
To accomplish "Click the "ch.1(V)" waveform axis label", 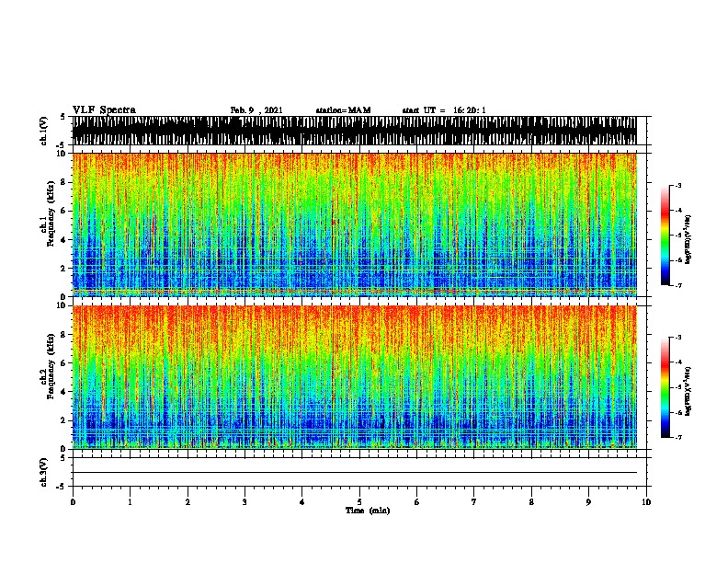I will point(43,131).
